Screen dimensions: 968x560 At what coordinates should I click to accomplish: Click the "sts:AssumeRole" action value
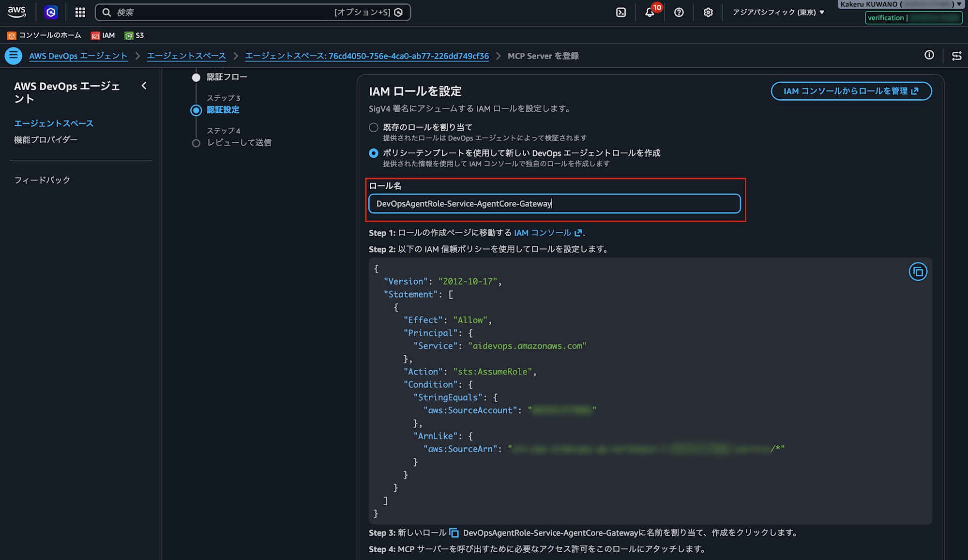[493, 372]
